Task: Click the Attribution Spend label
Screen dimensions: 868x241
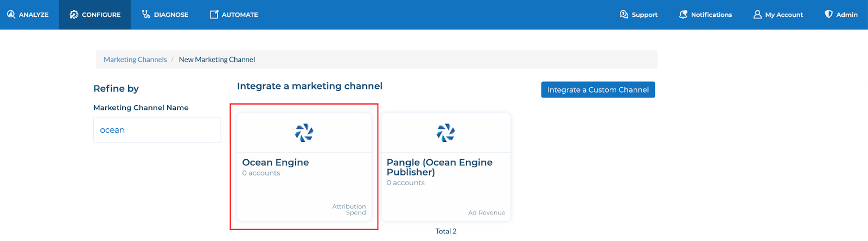Action: (x=349, y=210)
